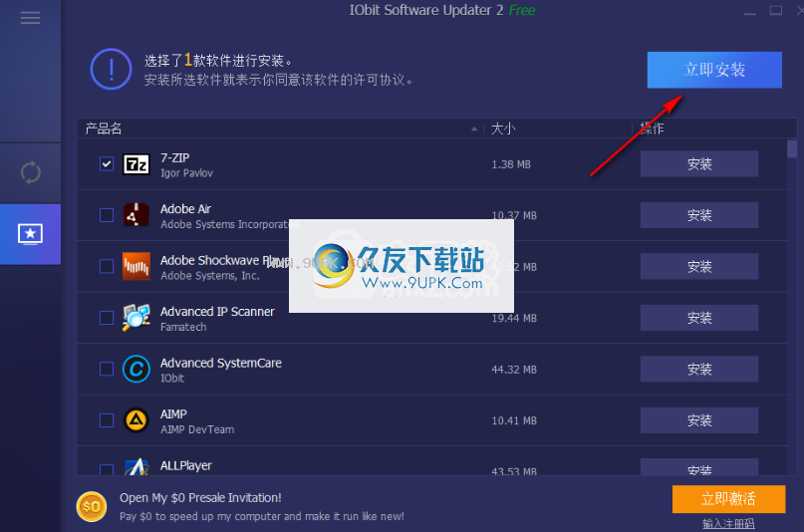The height and width of the screenshot is (532, 804).
Task: Click the Advanced IP Scanner name
Action: pyautogui.click(x=217, y=312)
